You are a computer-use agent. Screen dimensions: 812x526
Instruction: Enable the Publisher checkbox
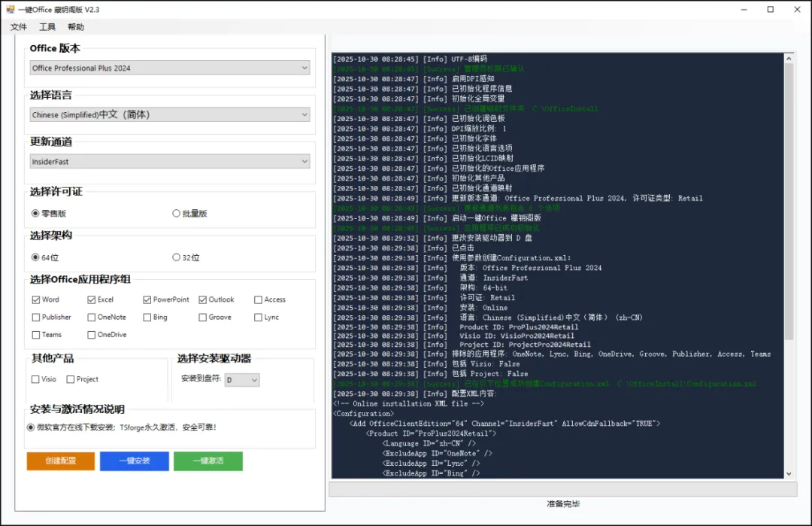tap(36, 317)
